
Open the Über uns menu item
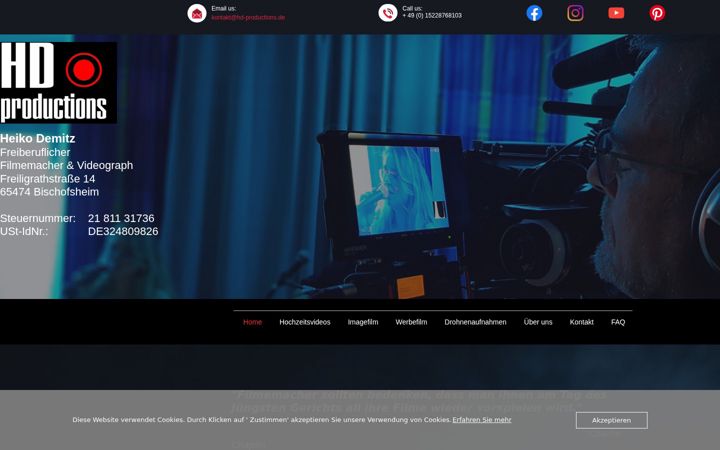(x=538, y=322)
